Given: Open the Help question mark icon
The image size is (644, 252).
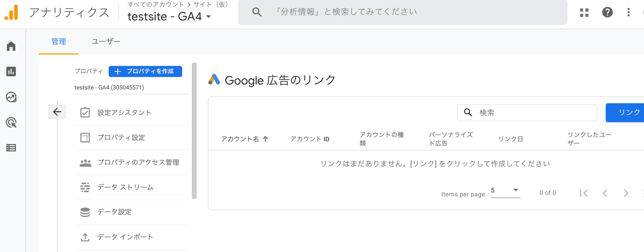Looking at the screenshot, I should click(x=607, y=13).
